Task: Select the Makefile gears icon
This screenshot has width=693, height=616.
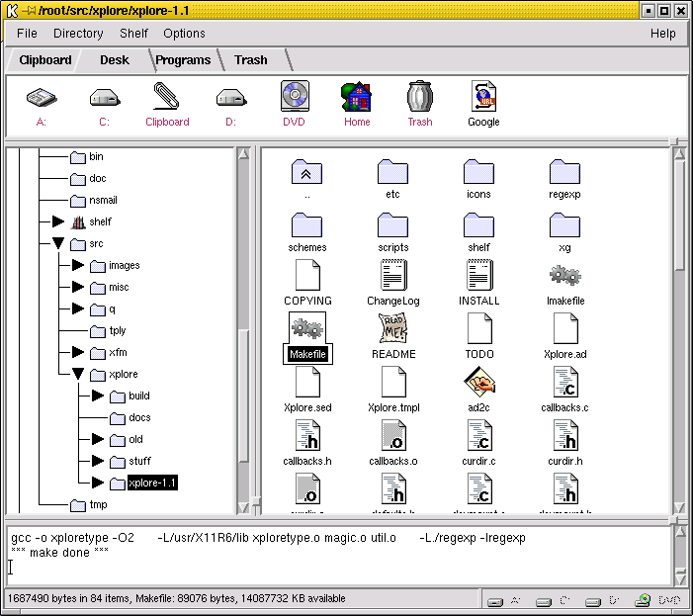Action: [307, 329]
